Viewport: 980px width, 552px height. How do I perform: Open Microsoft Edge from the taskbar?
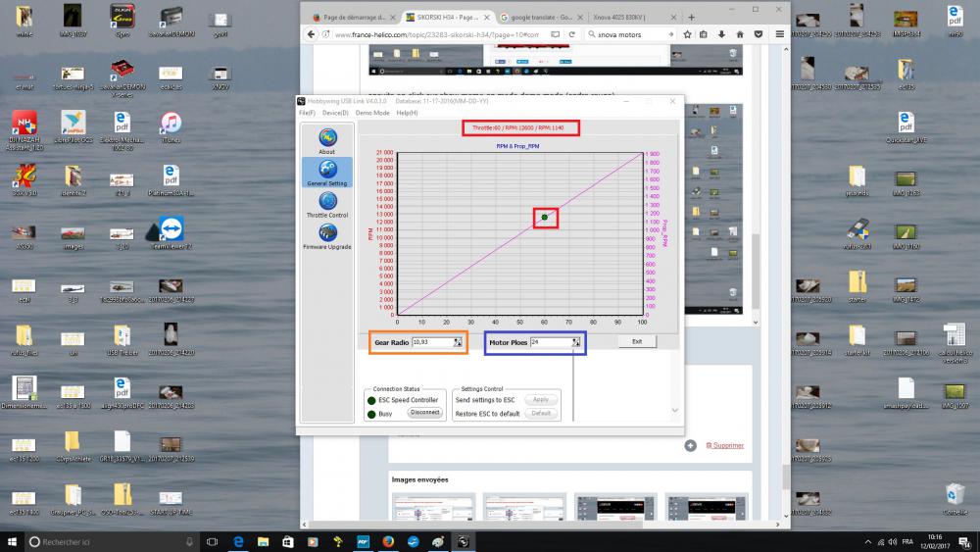(238, 541)
